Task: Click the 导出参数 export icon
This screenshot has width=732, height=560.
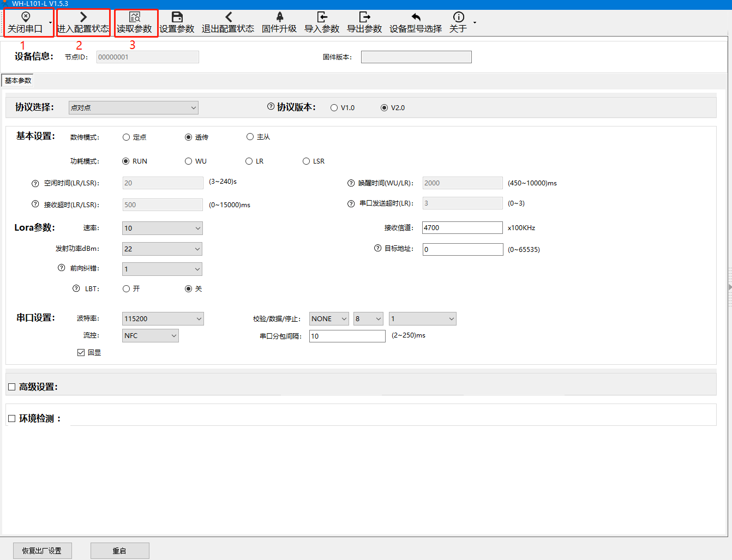Action: (x=364, y=17)
